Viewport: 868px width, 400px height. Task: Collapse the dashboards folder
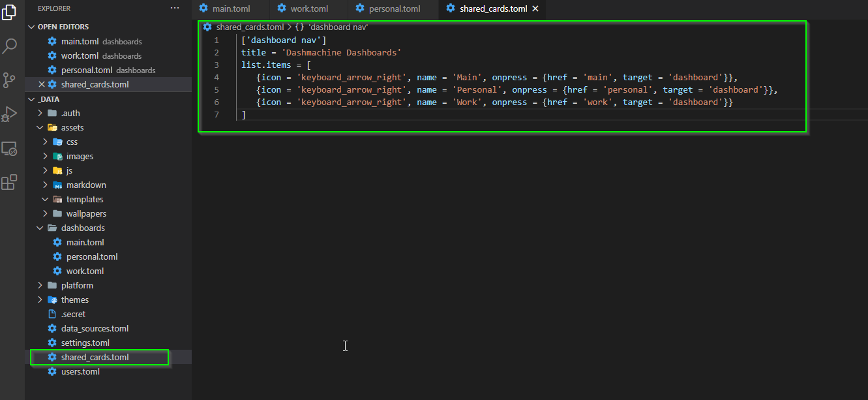tap(40, 228)
